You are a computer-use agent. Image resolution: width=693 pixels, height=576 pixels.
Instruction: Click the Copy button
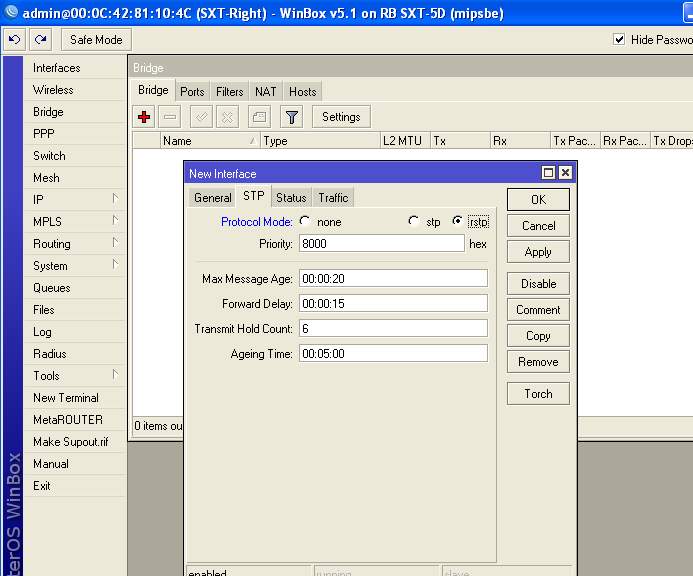click(538, 336)
